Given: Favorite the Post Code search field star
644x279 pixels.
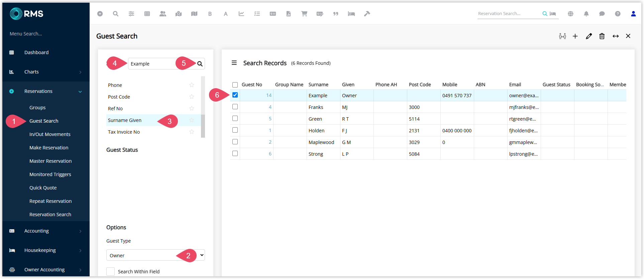Looking at the screenshot, I should (192, 97).
